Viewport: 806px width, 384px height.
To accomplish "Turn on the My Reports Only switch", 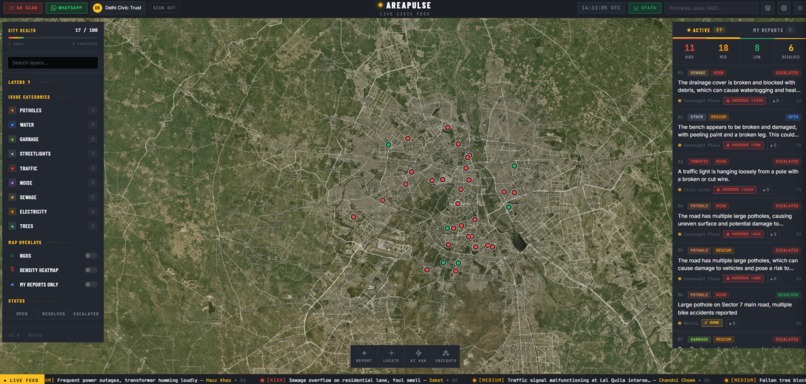I will [x=91, y=284].
